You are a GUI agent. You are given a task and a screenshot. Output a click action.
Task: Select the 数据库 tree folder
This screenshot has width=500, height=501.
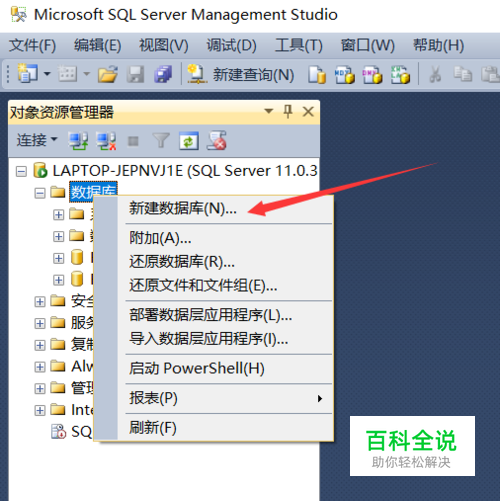[x=93, y=192]
